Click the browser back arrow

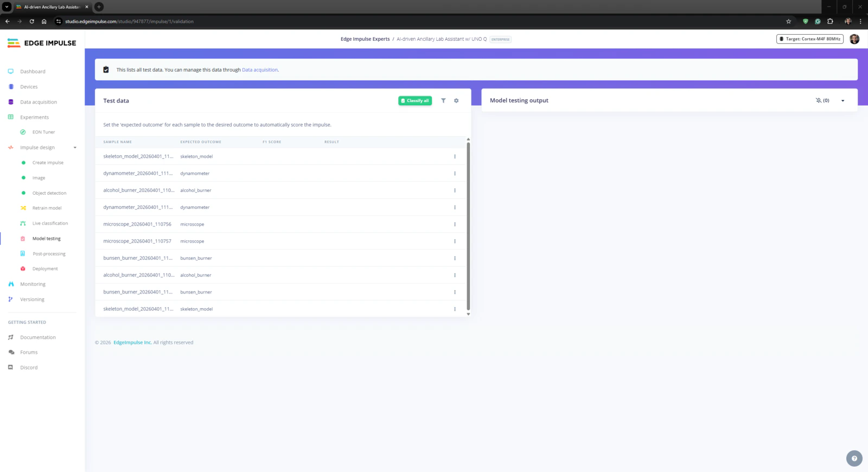point(8,22)
